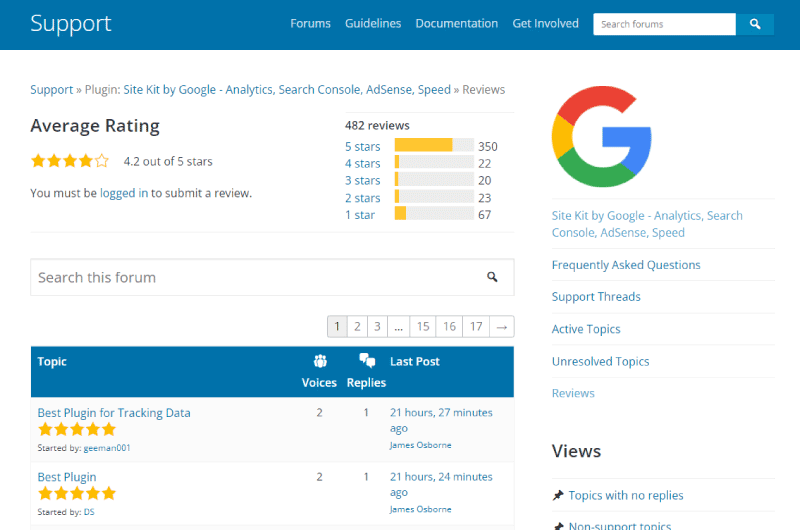Screen dimensions: 800x530
Task: Open Active Topics link
Action: [586, 330]
